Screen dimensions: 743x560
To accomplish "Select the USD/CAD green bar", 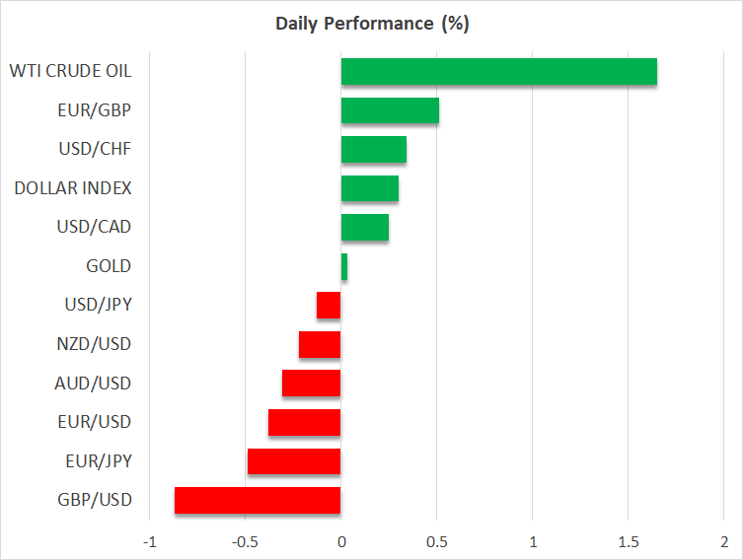I will (x=364, y=228).
